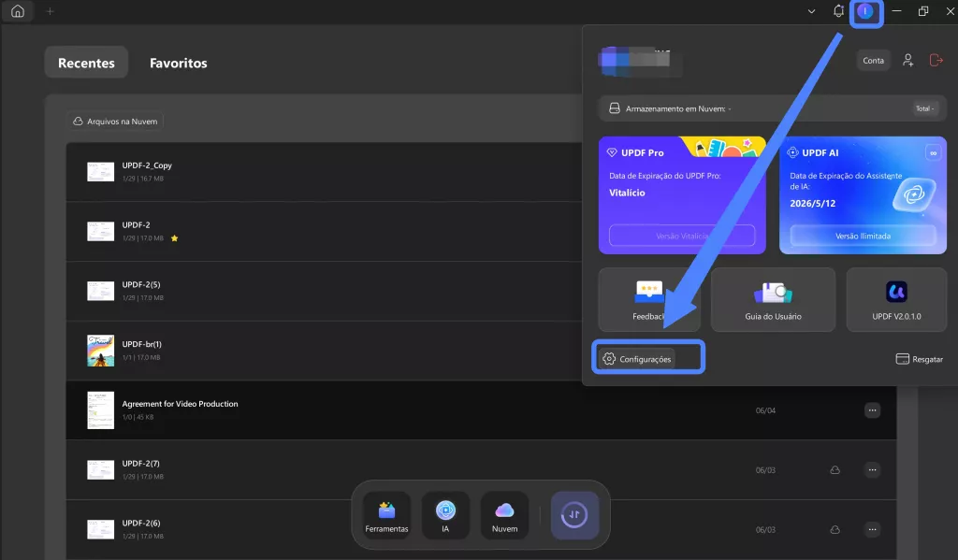The image size is (958, 560).
Task: Click the Resgatar redeem option
Action: [x=919, y=359]
